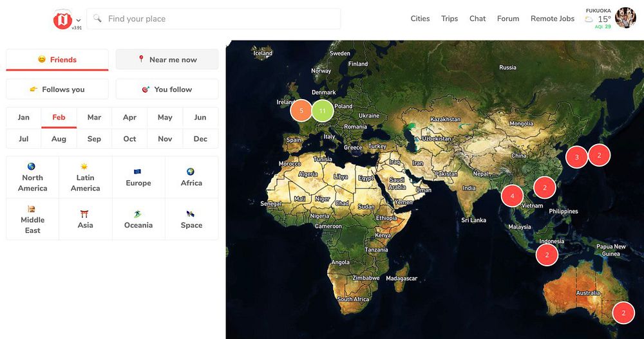Select the Friends filter tab
This screenshot has width=644, height=339.
click(x=57, y=60)
